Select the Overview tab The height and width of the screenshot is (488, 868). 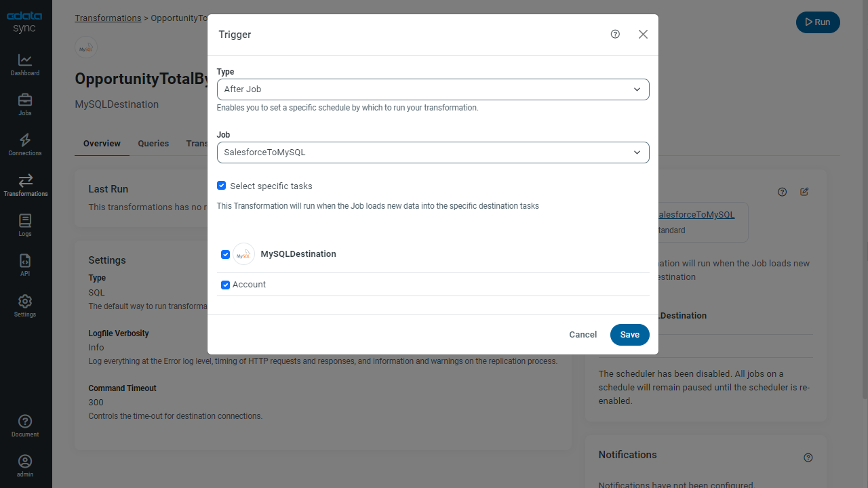pyautogui.click(x=102, y=144)
